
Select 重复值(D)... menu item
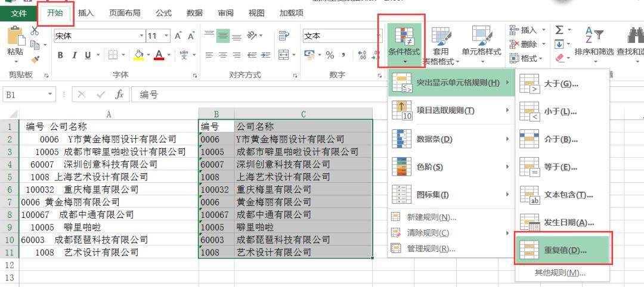click(563, 249)
